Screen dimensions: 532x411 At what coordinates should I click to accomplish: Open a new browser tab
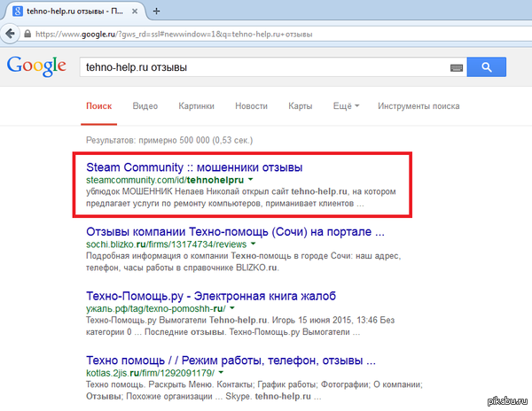tap(156, 12)
